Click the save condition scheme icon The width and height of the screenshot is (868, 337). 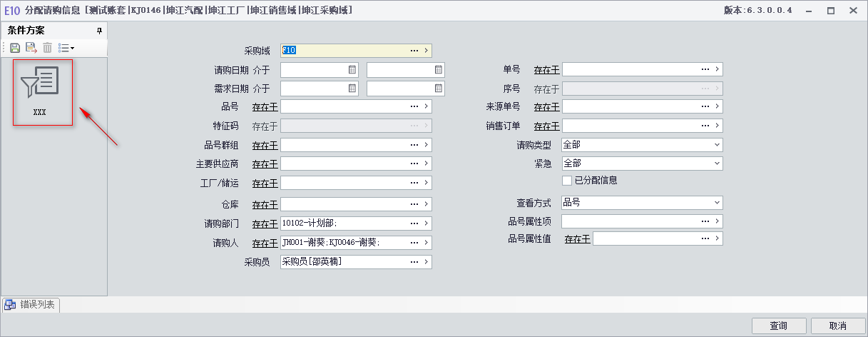coord(15,48)
